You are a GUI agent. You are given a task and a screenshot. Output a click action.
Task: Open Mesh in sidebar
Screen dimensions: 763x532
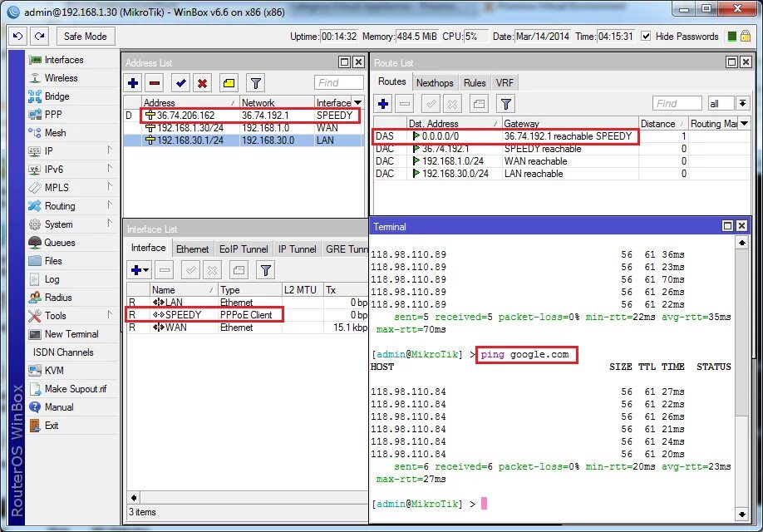coord(55,133)
